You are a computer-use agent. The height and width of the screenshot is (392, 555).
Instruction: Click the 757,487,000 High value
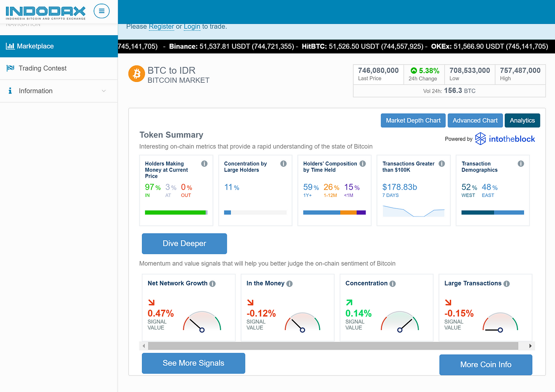click(520, 70)
